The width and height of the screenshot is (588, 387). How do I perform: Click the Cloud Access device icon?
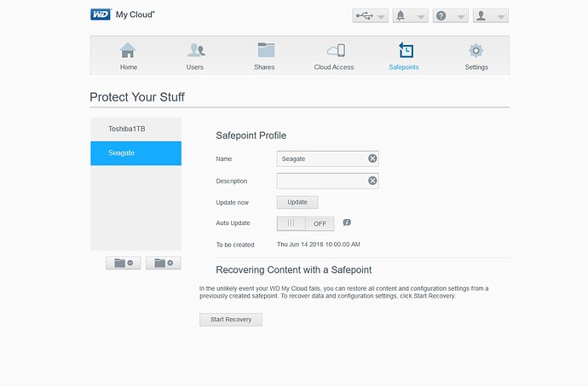(336, 50)
